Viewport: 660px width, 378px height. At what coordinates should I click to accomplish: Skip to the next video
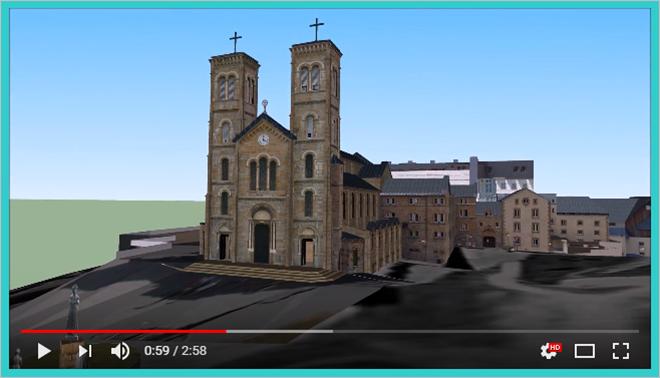[x=85, y=351]
